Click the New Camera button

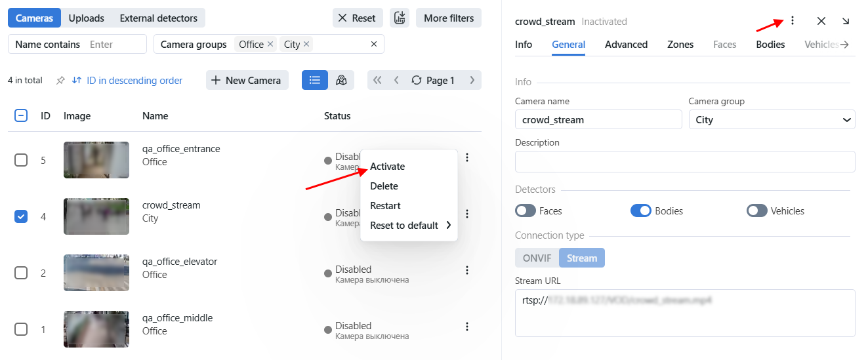(x=247, y=80)
